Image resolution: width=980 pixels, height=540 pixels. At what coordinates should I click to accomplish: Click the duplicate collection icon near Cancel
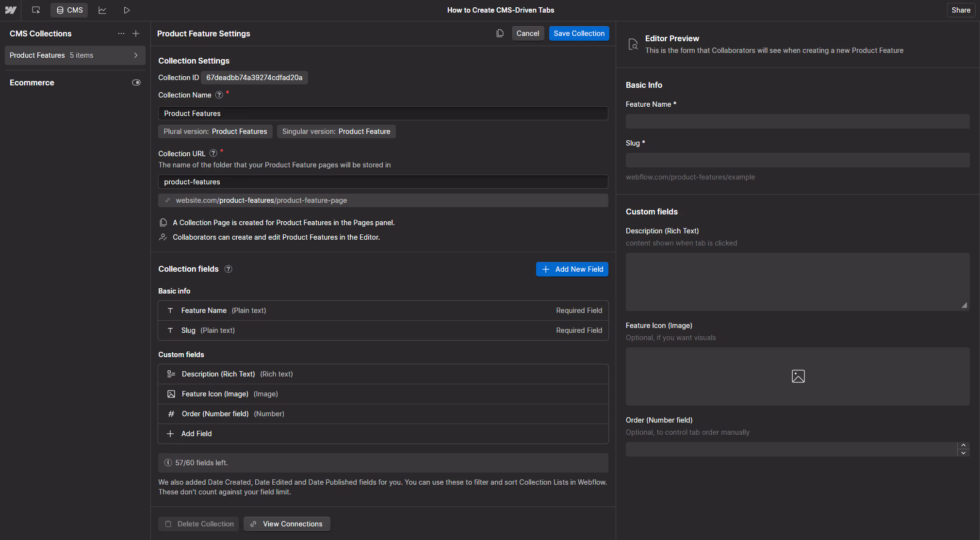coord(500,33)
